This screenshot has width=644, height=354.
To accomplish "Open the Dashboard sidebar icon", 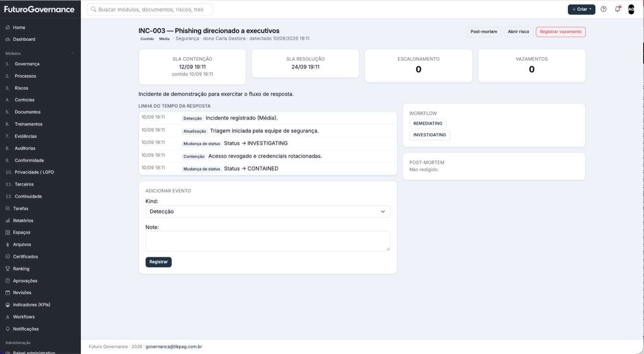I will pos(8,39).
